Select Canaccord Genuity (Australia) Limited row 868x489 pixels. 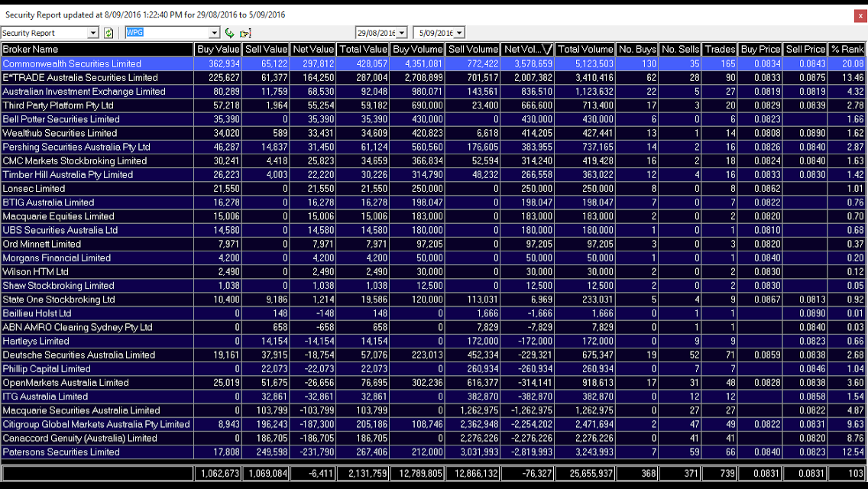point(433,438)
